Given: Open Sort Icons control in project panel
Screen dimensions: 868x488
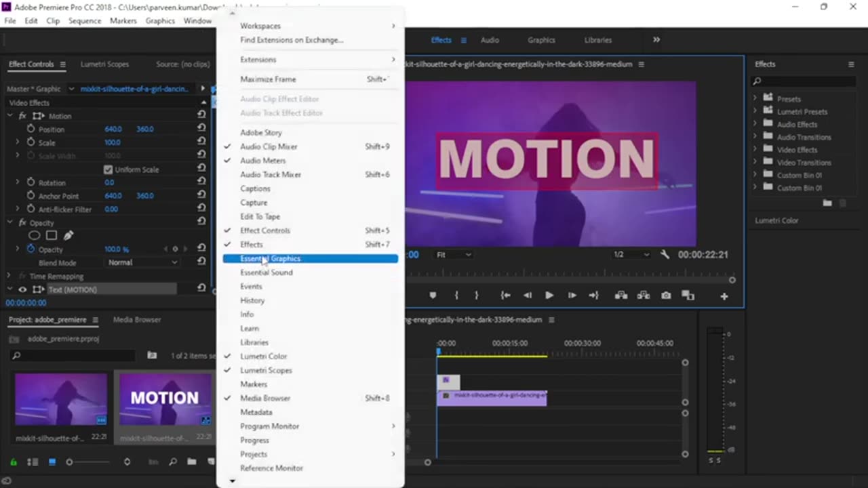Looking at the screenshot, I should 127,462.
